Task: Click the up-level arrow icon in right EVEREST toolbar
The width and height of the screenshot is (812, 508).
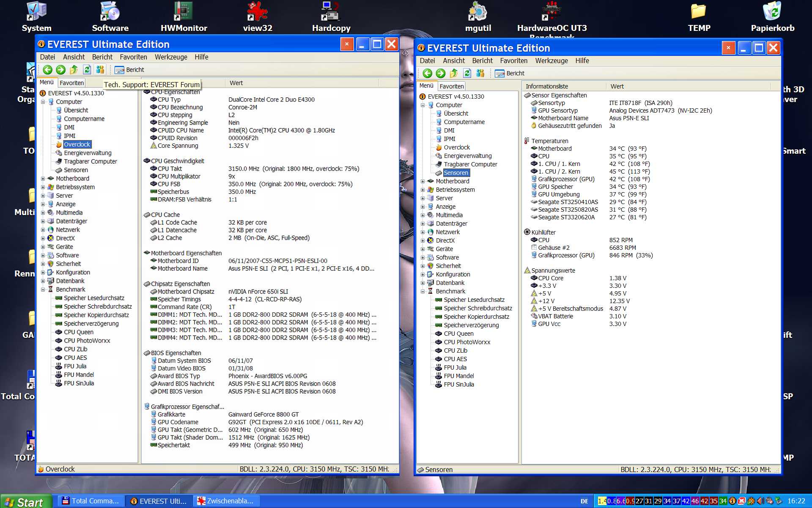Action: (x=454, y=73)
